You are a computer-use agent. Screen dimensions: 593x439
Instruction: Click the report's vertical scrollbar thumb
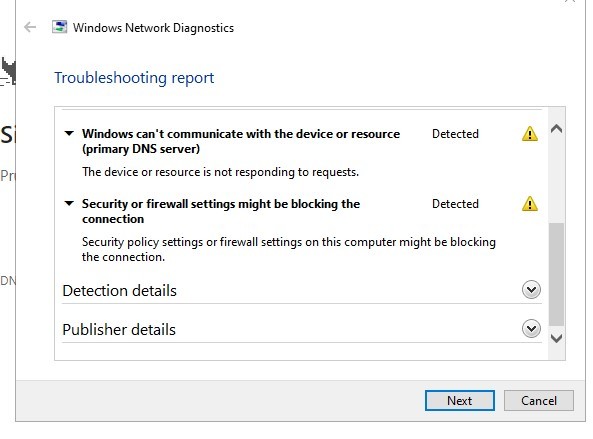[x=556, y=274]
